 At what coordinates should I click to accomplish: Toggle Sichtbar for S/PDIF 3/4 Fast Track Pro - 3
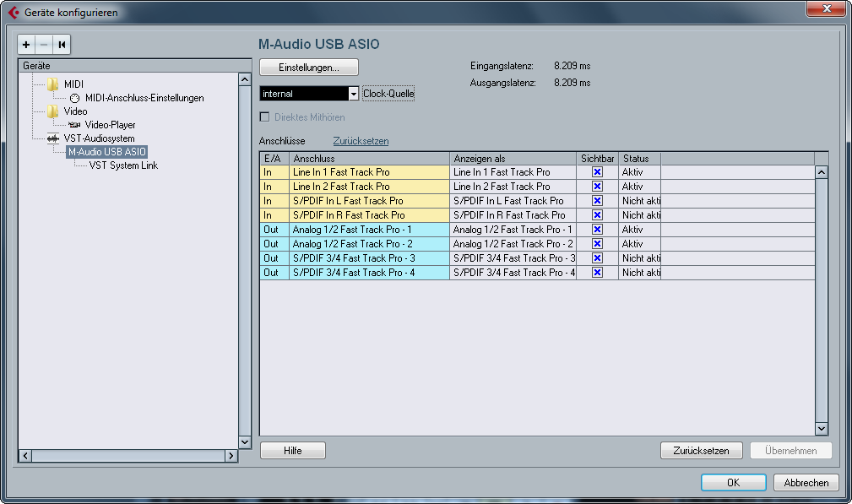pyautogui.click(x=597, y=258)
